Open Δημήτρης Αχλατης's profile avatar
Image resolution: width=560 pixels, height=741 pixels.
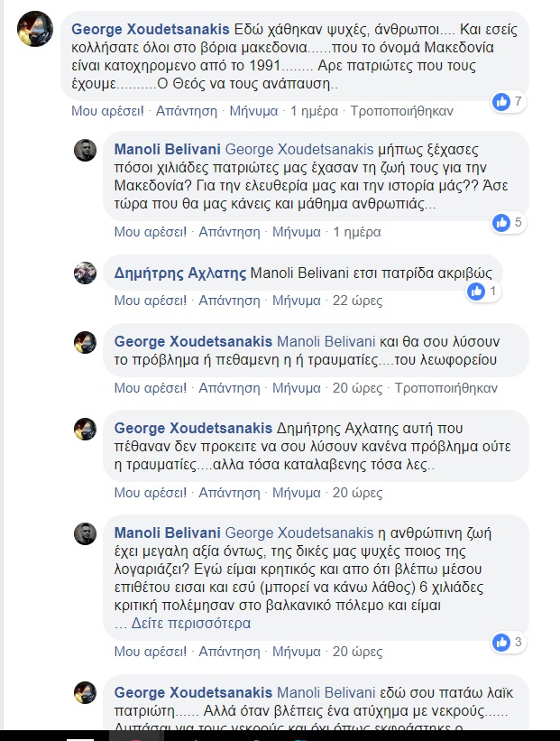[x=85, y=273]
